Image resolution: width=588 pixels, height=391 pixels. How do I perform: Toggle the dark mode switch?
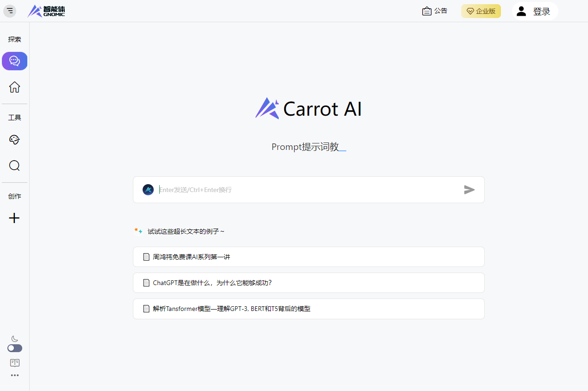click(15, 348)
